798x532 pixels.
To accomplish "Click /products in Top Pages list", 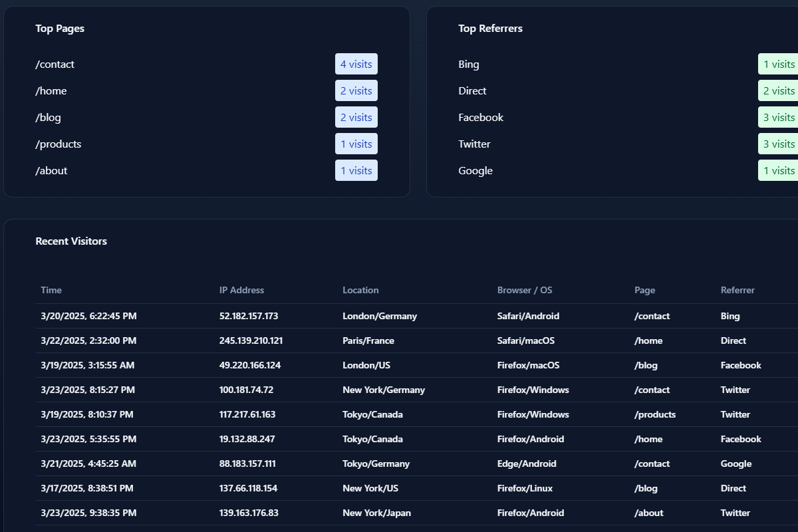I will 59,144.
